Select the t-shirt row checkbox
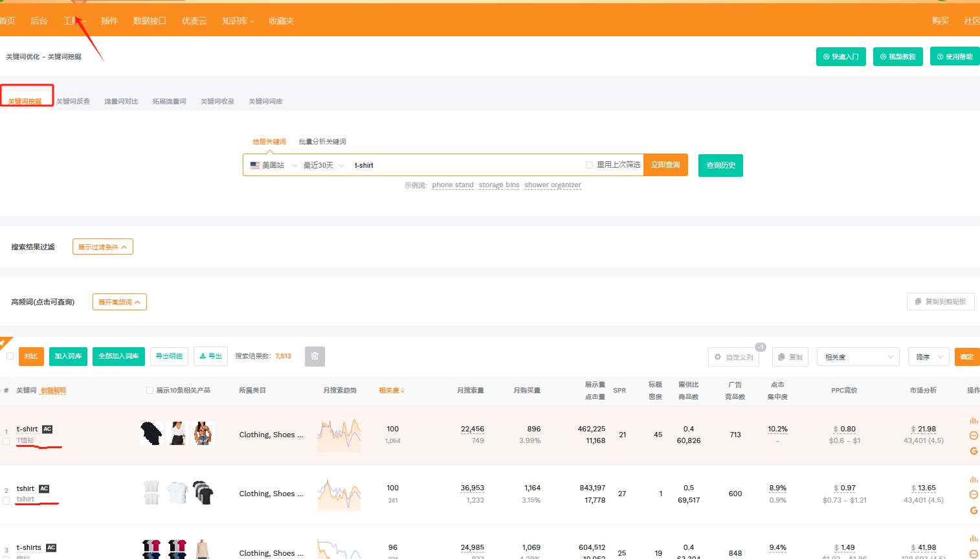 [x=6, y=441]
